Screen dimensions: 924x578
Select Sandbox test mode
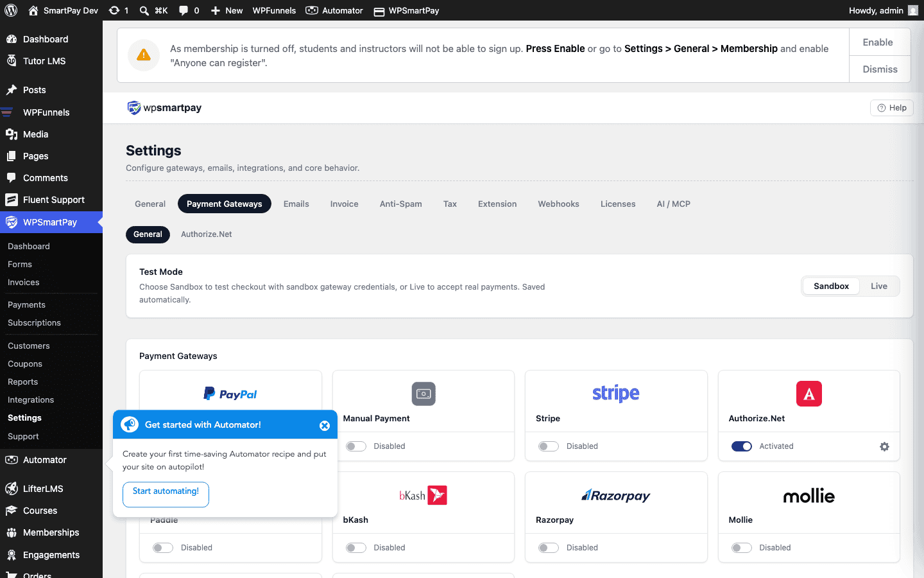point(831,286)
